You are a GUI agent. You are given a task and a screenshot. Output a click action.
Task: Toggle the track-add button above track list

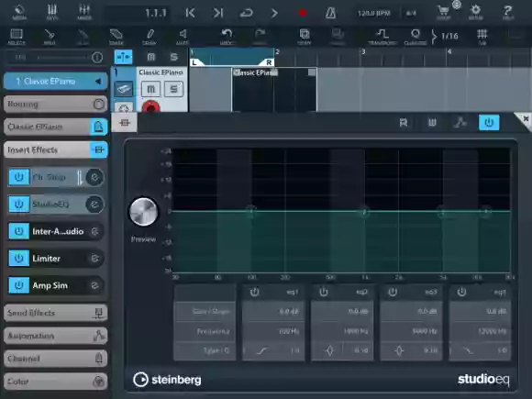[123, 57]
